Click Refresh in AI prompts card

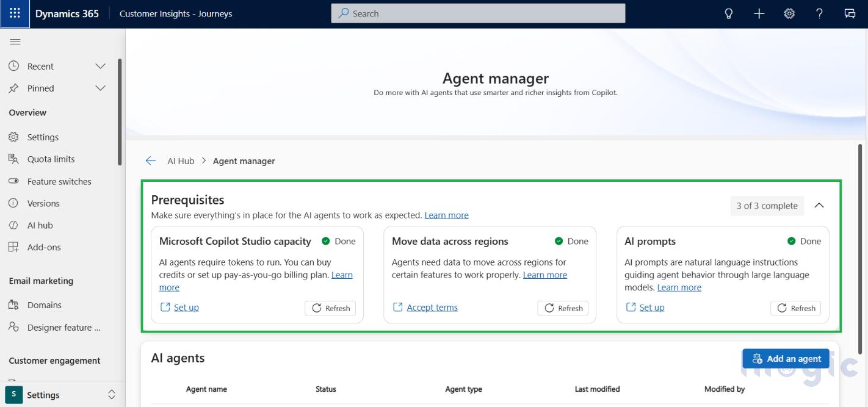tap(796, 308)
